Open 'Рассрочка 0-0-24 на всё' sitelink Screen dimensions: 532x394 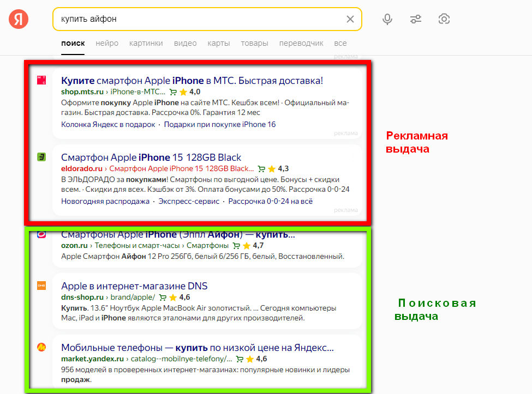(271, 201)
